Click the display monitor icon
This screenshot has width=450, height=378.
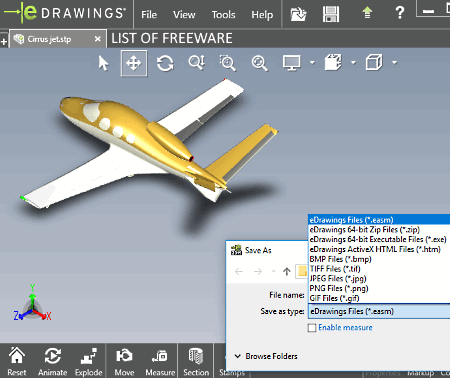(x=292, y=63)
